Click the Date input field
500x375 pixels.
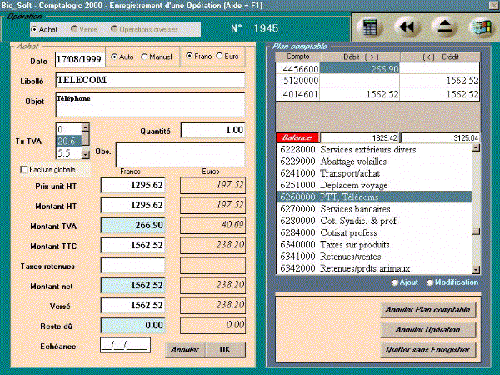[80, 59]
